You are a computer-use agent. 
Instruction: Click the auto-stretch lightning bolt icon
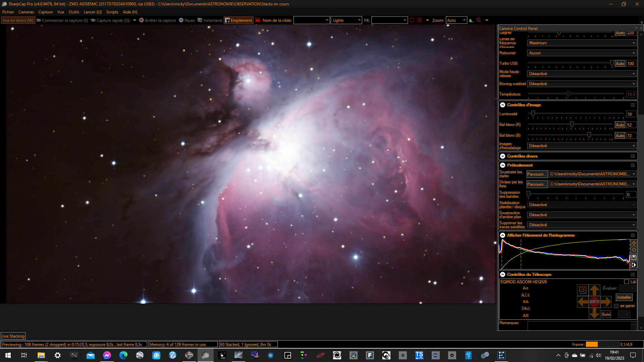pos(634,243)
